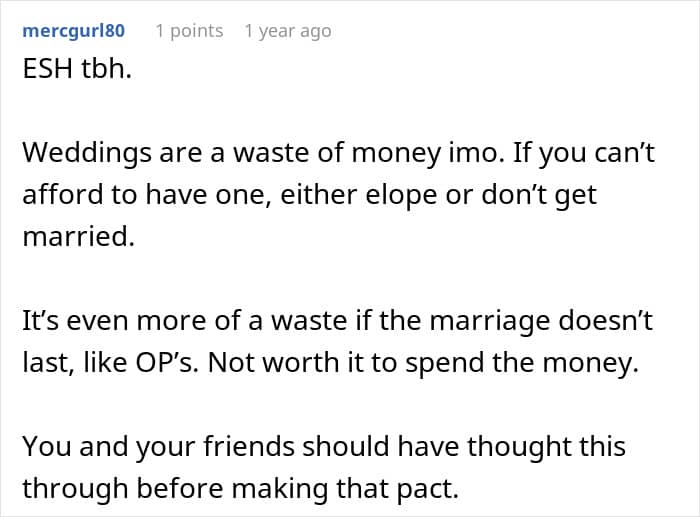Image resolution: width=700 pixels, height=517 pixels.
Task: Click the line 'through before making that pact.'
Action: click(x=241, y=489)
